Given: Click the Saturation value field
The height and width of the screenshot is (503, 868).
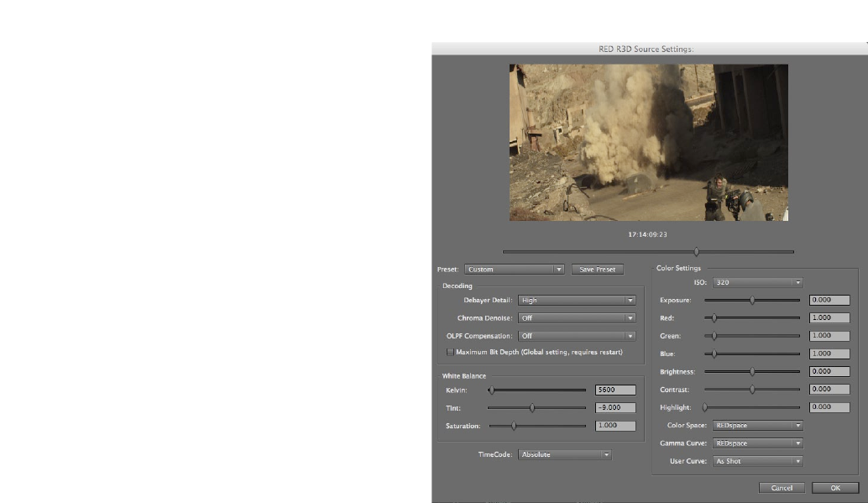Looking at the screenshot, I should point(615,426).
